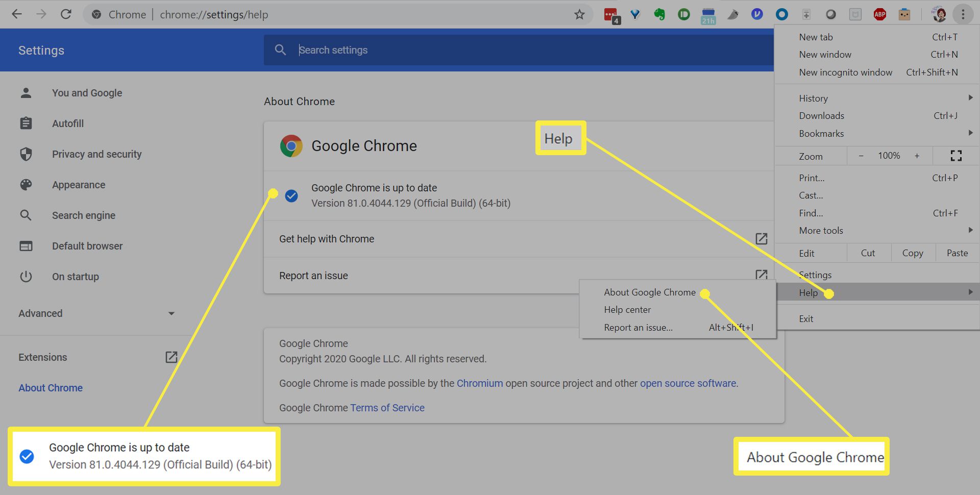
Task: Click Cut in the Edit row
Action: pyautogui.click(x=868, y=253)
